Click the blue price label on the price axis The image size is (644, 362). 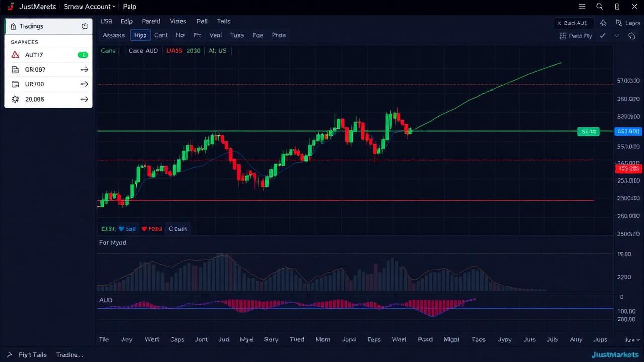coord(628,132)
